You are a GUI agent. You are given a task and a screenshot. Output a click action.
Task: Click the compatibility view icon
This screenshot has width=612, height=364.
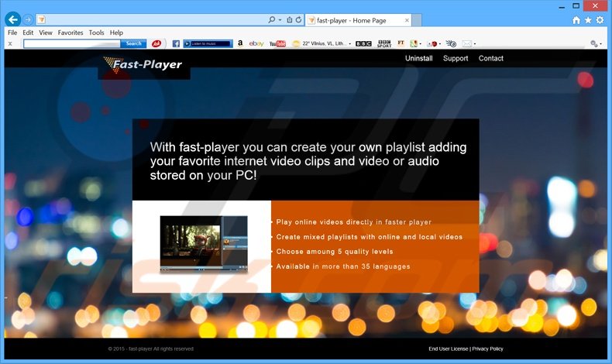[x=290, y=19]
